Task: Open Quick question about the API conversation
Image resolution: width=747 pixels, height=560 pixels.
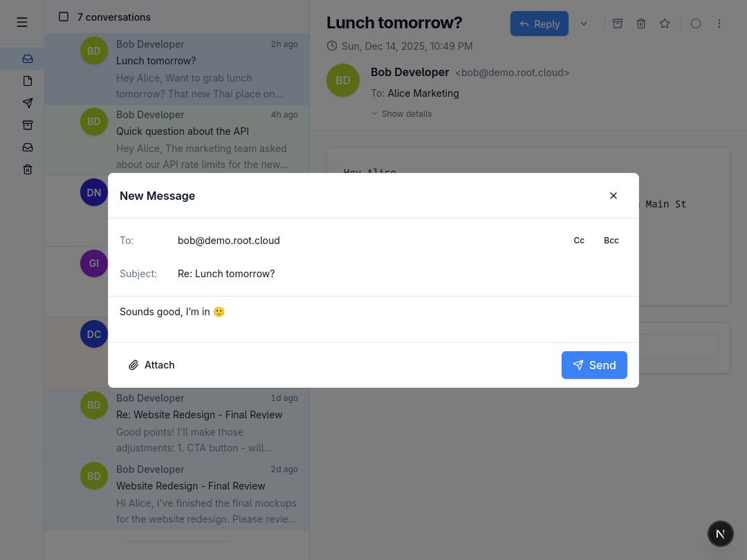Action: click(x=177, y=140)
